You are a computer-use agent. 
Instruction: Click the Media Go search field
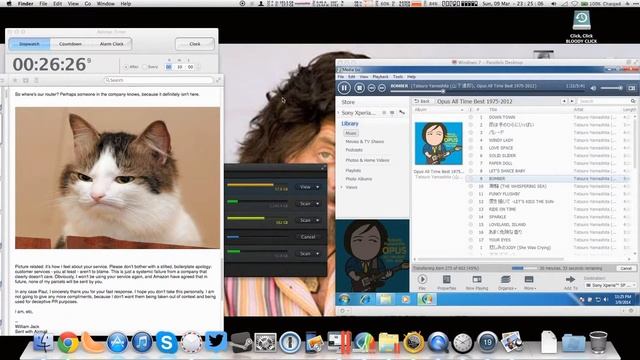(607, 101)
